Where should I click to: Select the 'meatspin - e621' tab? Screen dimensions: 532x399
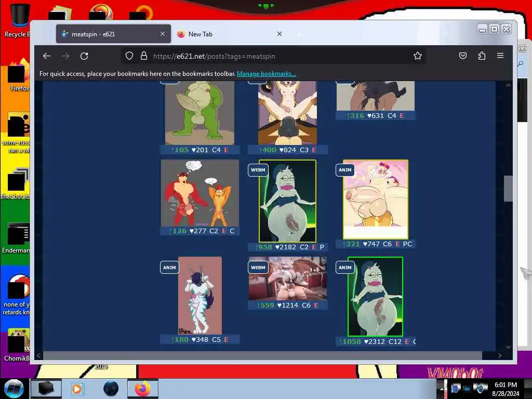pos(113,34)
